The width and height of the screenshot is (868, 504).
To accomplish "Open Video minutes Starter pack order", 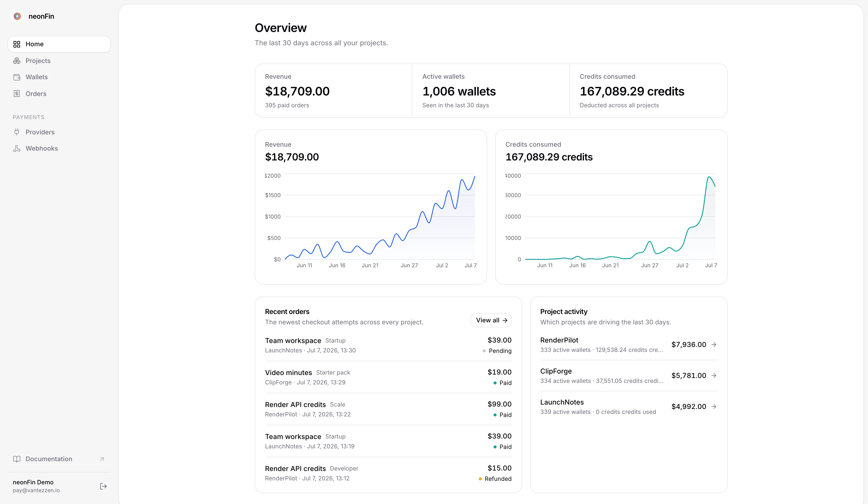I will 388,377.
